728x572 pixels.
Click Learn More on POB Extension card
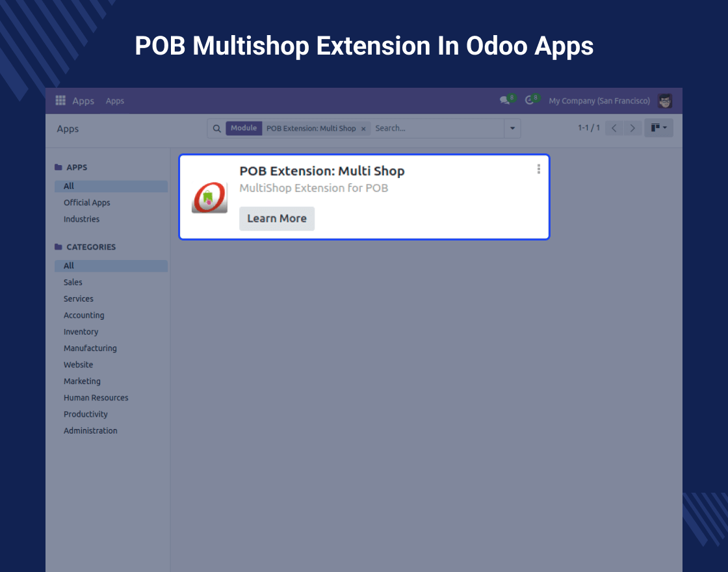pyautogui.click(x=277, y=218)
